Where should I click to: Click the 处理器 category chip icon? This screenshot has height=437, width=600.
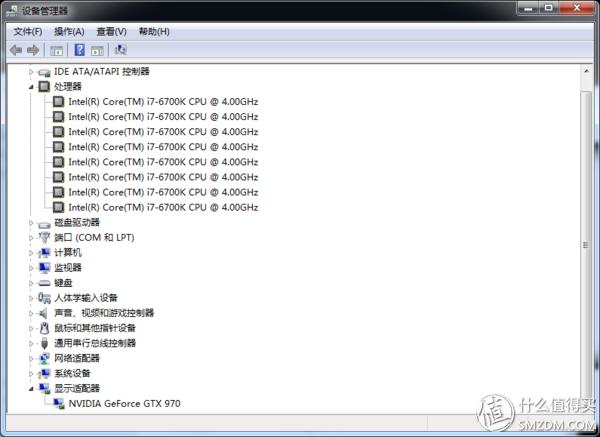click(44, 86)
